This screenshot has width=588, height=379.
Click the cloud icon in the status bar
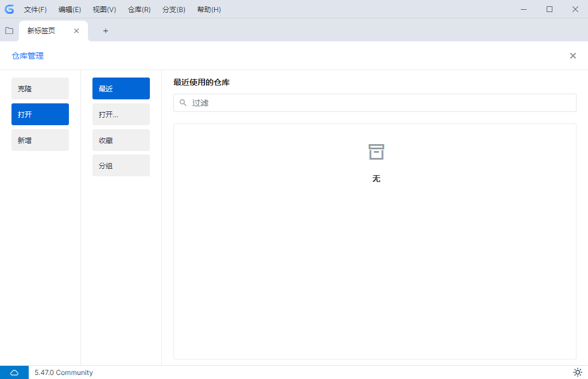click(14, 372)
